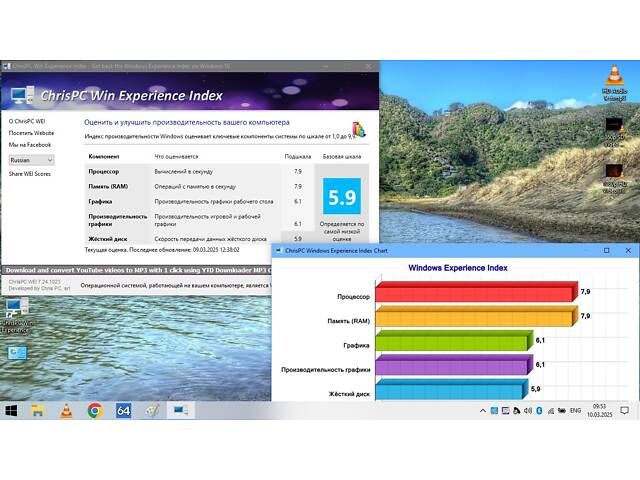Open Google Chrome from the taskbar
The height and width of the screenshot is (480, 640).
[x=95, y=411]
